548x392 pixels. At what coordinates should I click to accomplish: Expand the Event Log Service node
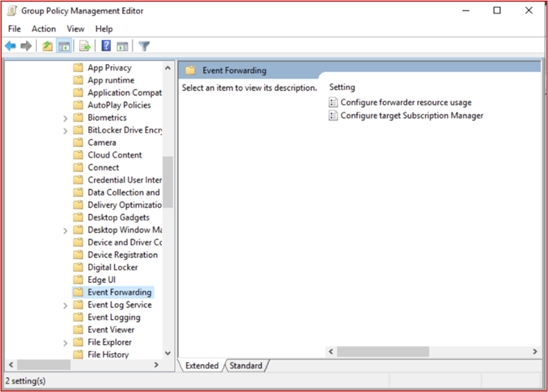[66, 305]
